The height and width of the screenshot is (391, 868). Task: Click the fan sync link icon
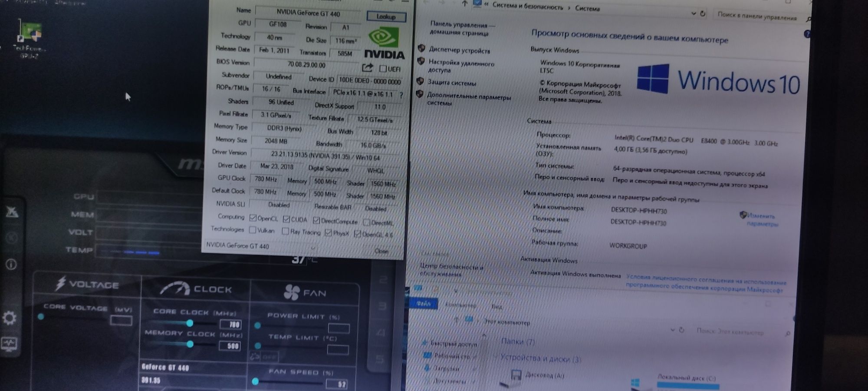point(254,356)
